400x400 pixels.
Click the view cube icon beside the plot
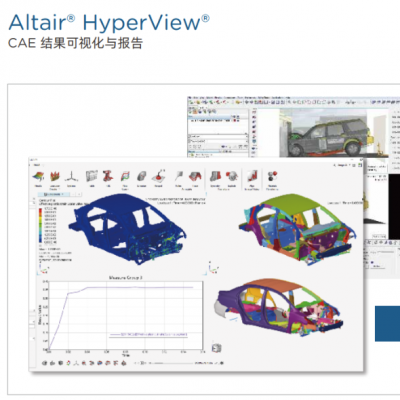click(x=216, y=348)
